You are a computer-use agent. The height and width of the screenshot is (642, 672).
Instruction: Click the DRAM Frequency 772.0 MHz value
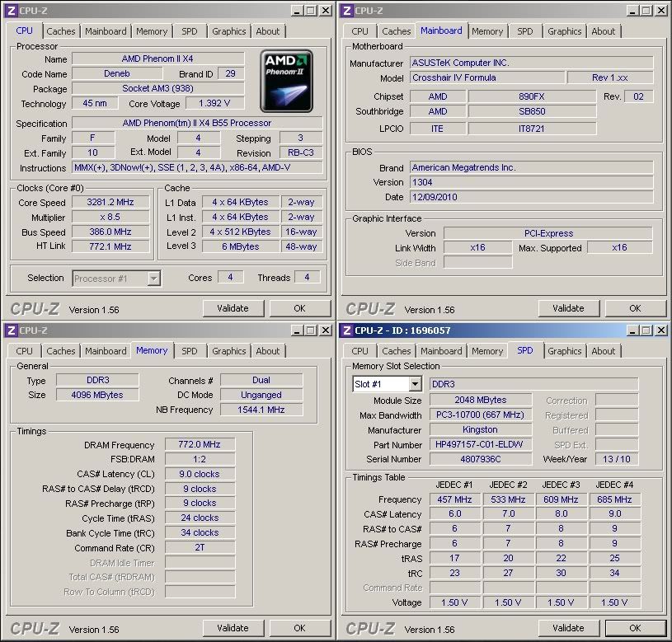[200, 445]
